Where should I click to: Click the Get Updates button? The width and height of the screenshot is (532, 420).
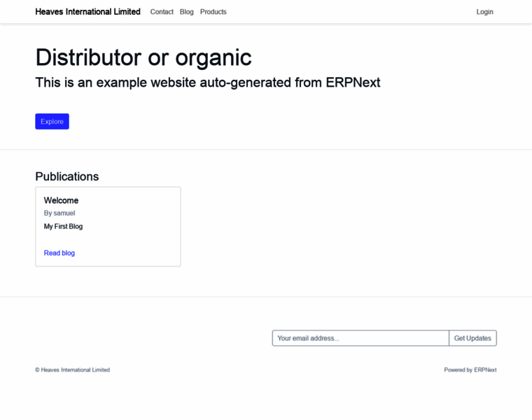click(472, 338)
